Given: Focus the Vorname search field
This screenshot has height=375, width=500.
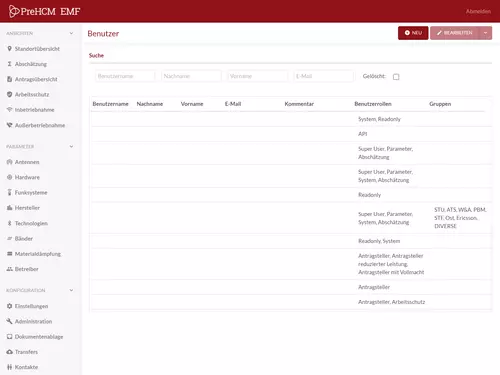Looking at the screenshot, I should (257, 76).
